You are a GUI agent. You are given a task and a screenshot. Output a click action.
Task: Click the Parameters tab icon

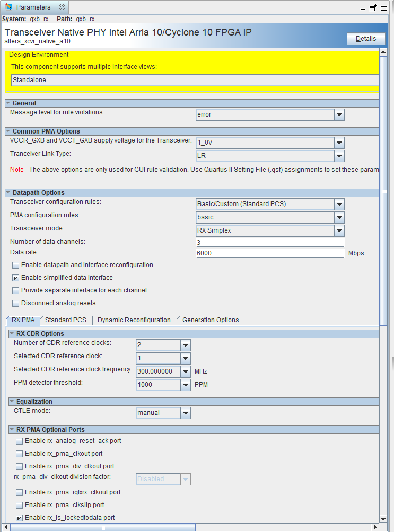coord(9,7)
